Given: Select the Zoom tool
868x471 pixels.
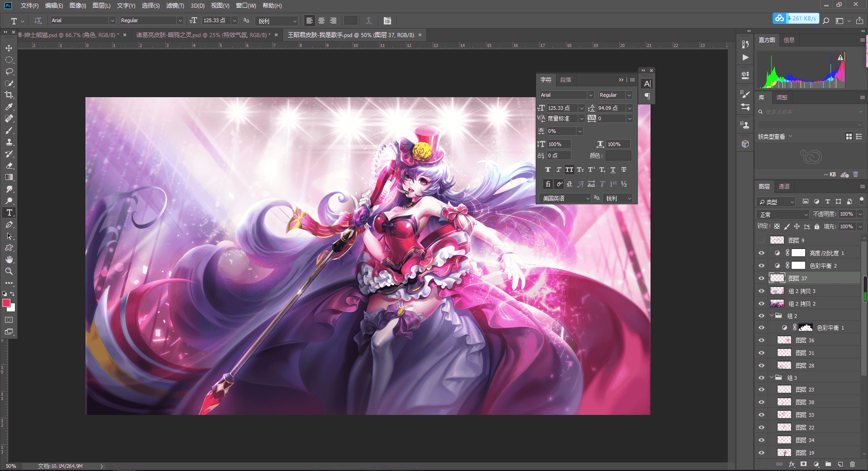Looking at the screenshot, I should tap(9, 271).
